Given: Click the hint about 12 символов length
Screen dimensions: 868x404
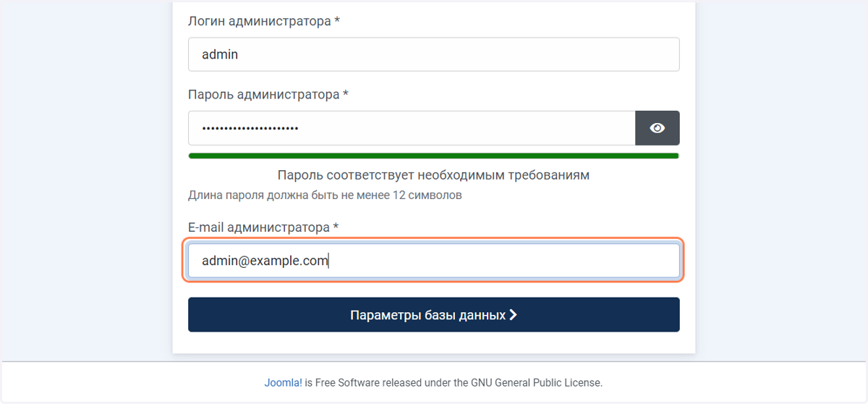Looking at the screenshot, I should tap(325, 195).
